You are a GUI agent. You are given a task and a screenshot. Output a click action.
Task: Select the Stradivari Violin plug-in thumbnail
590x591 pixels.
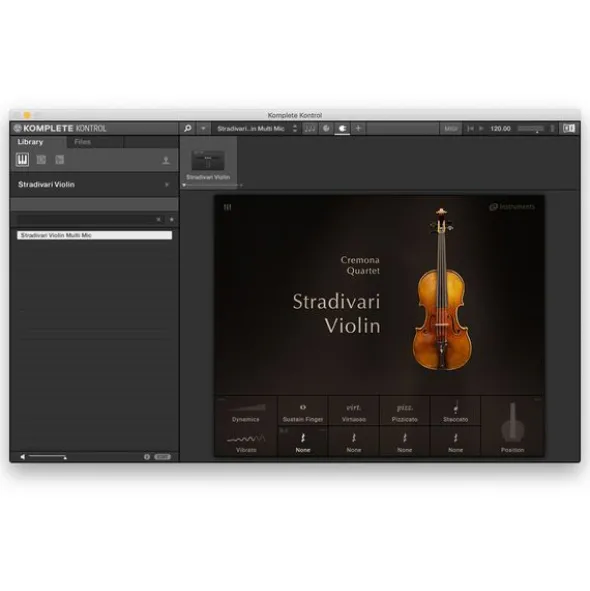[x=208, y=161]
